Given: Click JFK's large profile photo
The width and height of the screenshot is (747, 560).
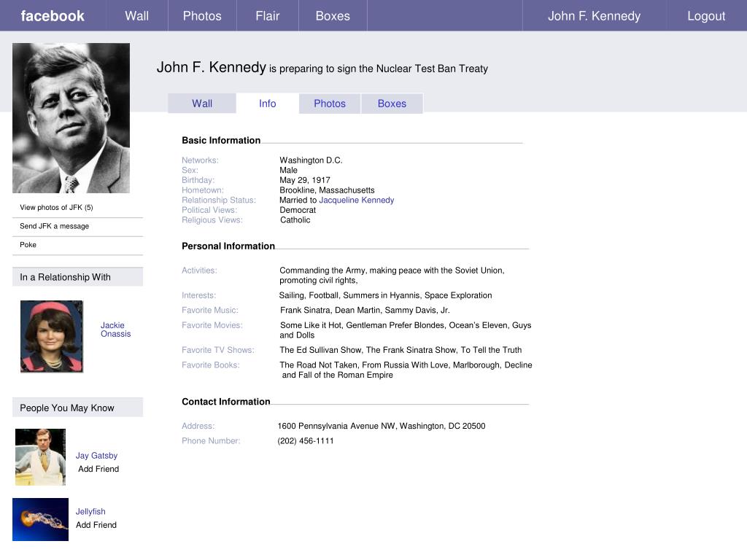Looking at the screenshot, I should click(x=71, y=118).
